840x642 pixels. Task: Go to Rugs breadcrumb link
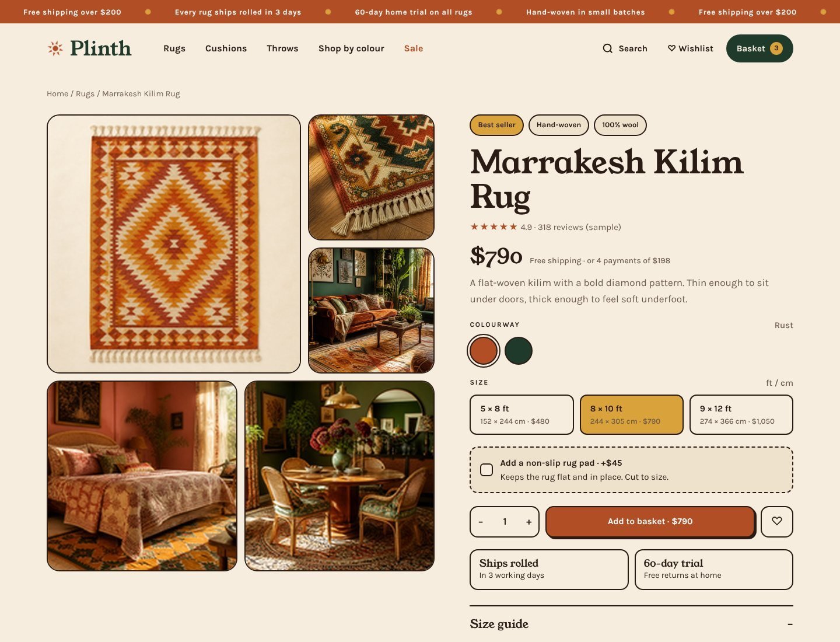[x=85, y=93]
